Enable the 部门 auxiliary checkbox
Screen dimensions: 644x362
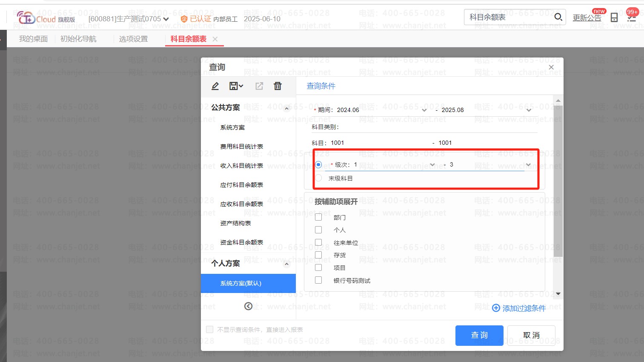click(318, 217)
